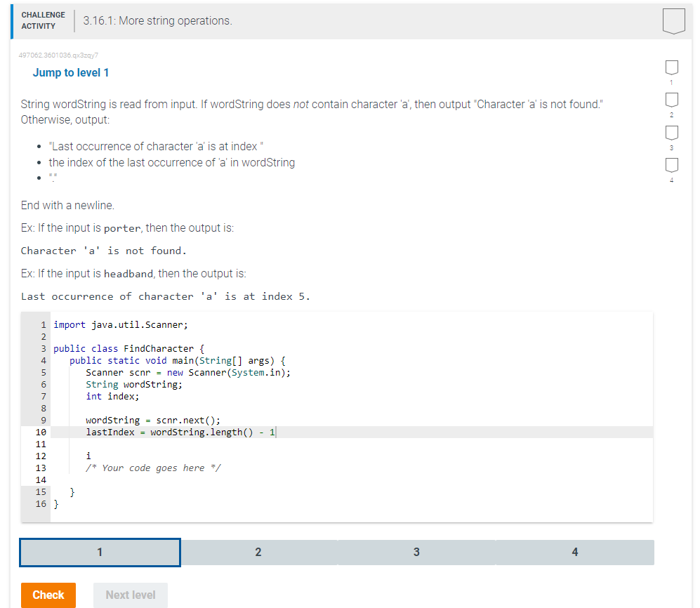Click the Next level button
Image resolution: width=700 pixels, height=608 pixels.
point(130,595)
